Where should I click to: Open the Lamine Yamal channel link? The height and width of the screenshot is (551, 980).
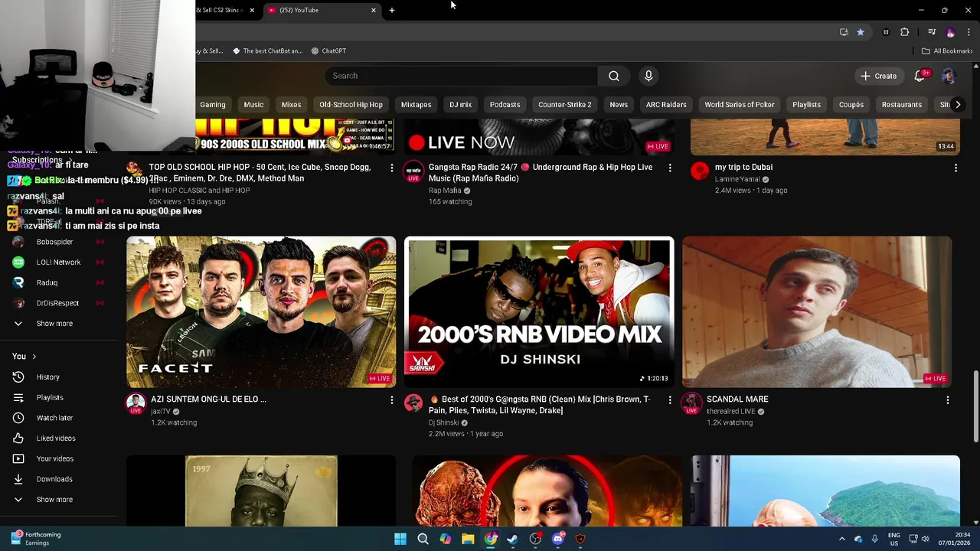click(737, 179)
